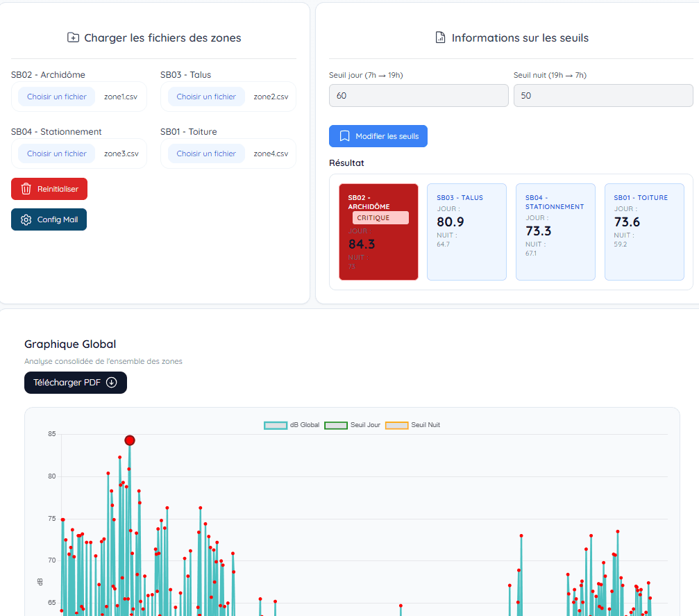Open Config Mail settings

point(49,219)
